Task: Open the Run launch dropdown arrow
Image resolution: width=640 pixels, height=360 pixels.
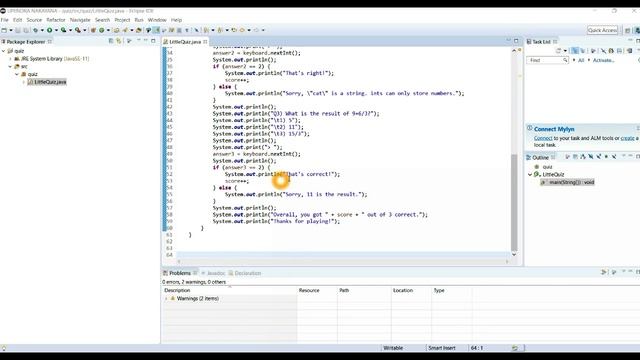Action: coord(56,30)
